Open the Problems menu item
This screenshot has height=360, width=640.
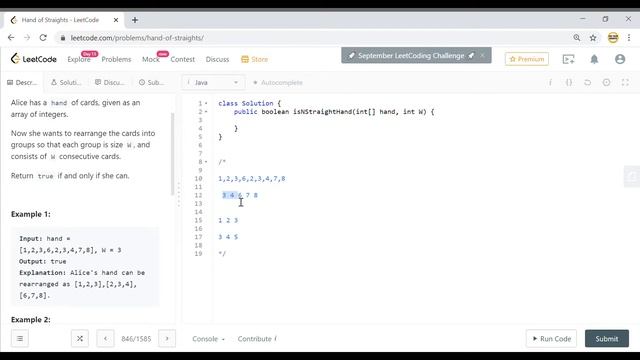[116, 59]
